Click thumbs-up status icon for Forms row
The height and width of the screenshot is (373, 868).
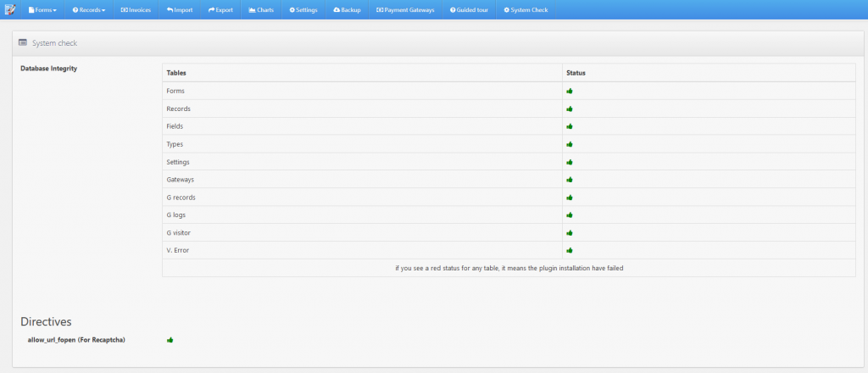[x=570, y=91]
